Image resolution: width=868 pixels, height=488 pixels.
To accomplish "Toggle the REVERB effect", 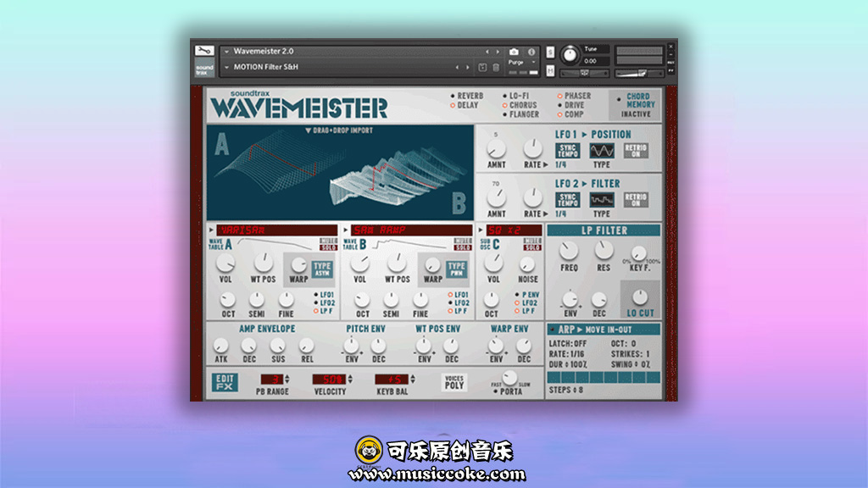I will (x=467, y=96).
